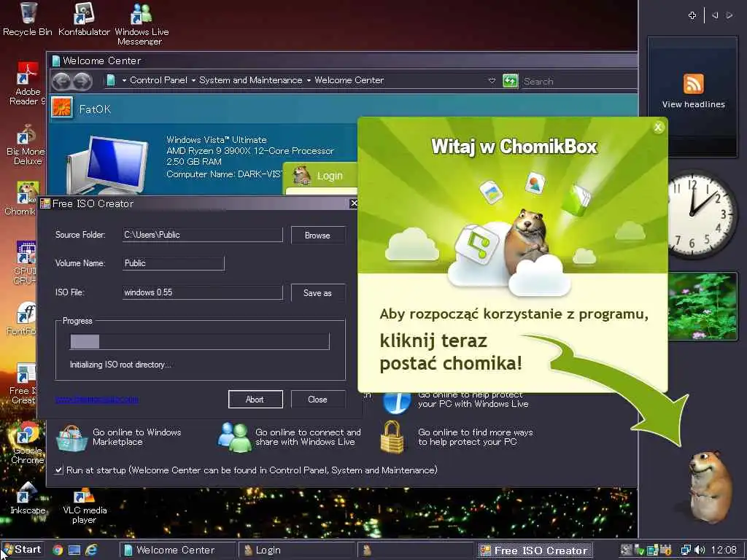The image size is (747, 560).
Task: Expand the System and Maintenance breadcrumb arrow
Action: (x=193, y=80)
